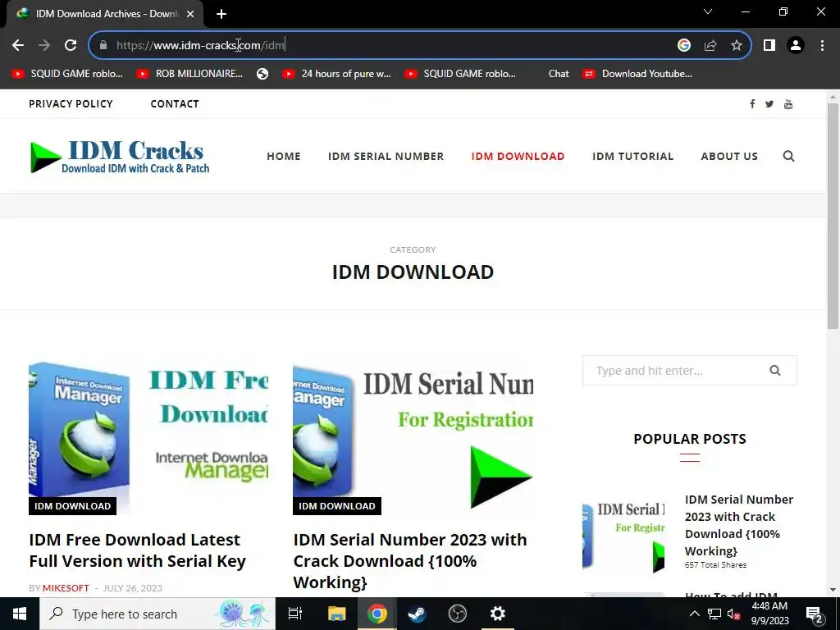Click the IDM DOWNLOAD tag on first post

click(x=72, y=506)
